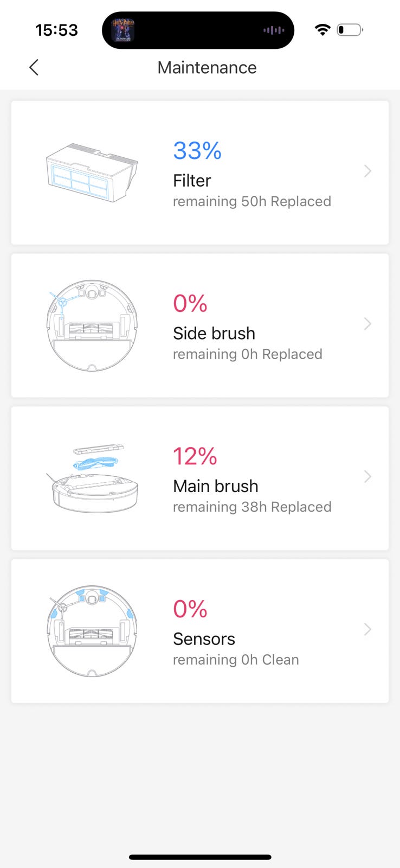Image resolution: width=400 pixels, height=868 pixels.
Task: Expand the Filter row chevron
Action: click(367, 171)
